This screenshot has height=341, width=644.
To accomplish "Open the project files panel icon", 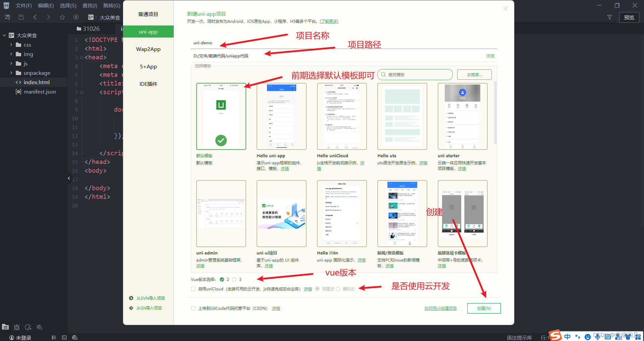I will (5, 327).
